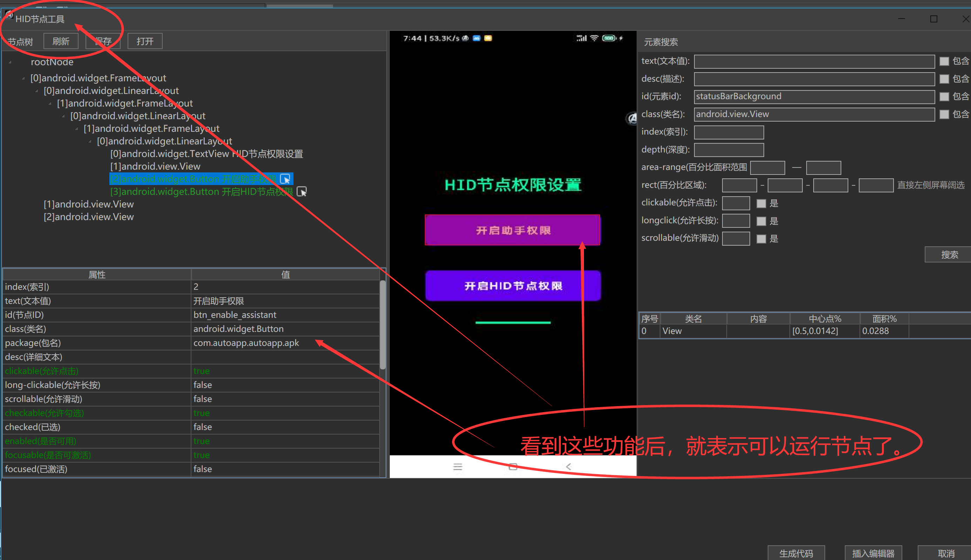Collapse the outer [1]android.widget.FrameLayout node (the one below the first LinearLayout)

50,103
